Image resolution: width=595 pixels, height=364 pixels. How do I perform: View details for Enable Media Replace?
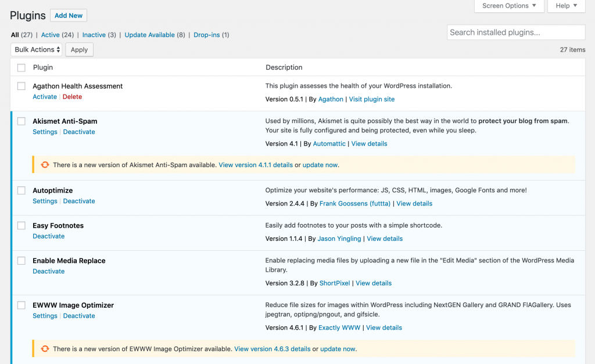click(374, 283)
